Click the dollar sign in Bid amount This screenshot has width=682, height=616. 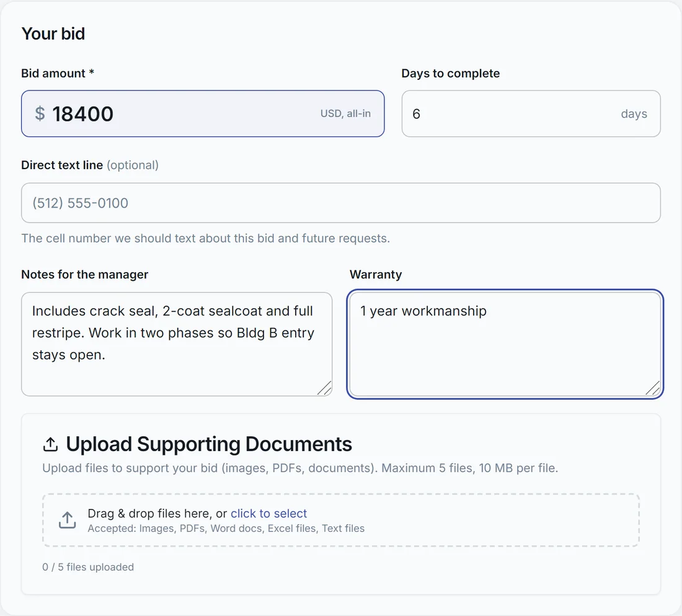tap(40, 113)
